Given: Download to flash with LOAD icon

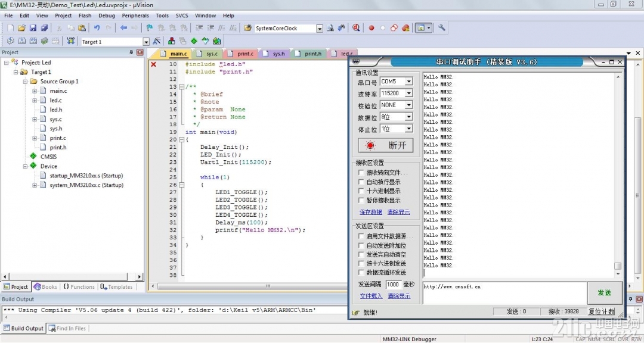Looking at the screenshot, I should 71,41.
